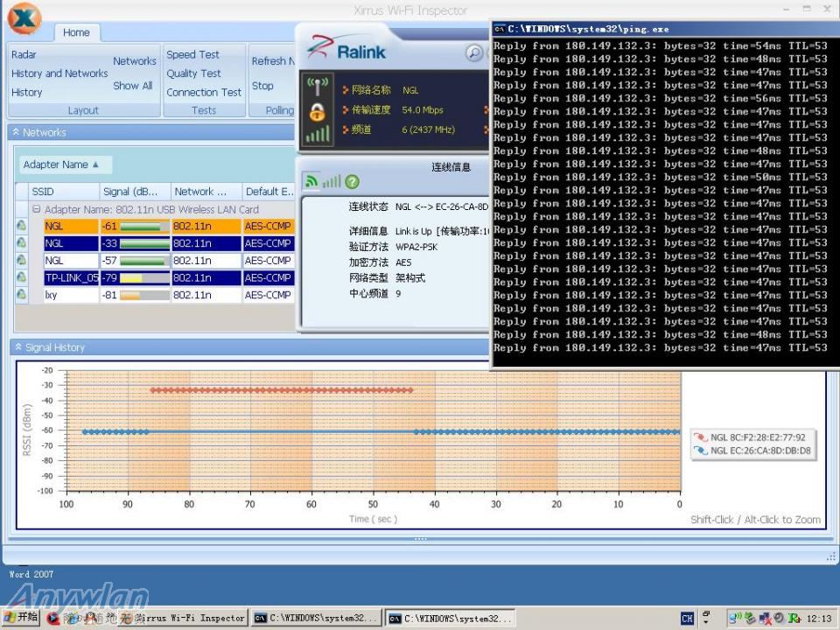Sort by Signal (dB...) column header

(136, 192)
